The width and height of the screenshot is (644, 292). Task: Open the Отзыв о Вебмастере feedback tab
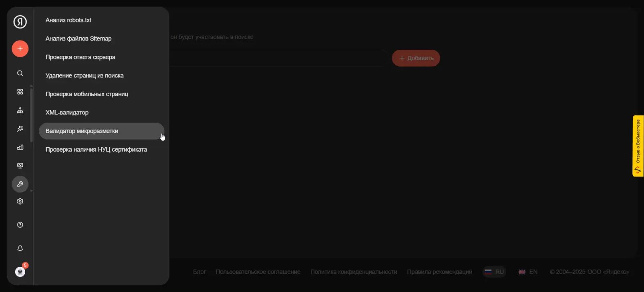638,146
